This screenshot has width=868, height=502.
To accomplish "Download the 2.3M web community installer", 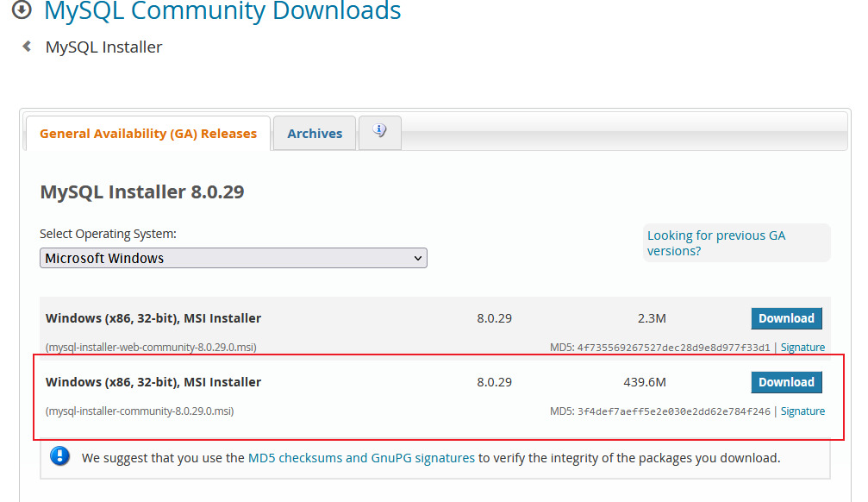I will click(786, 318).
